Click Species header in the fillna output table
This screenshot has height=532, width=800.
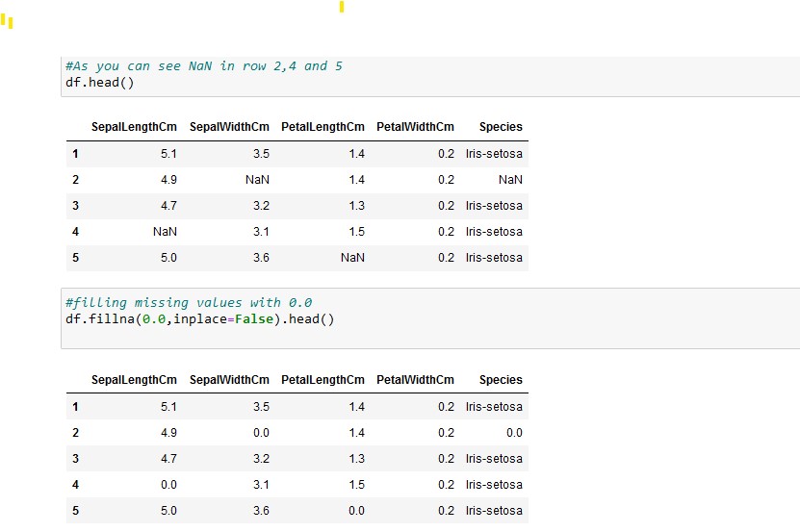pos(501,380)
